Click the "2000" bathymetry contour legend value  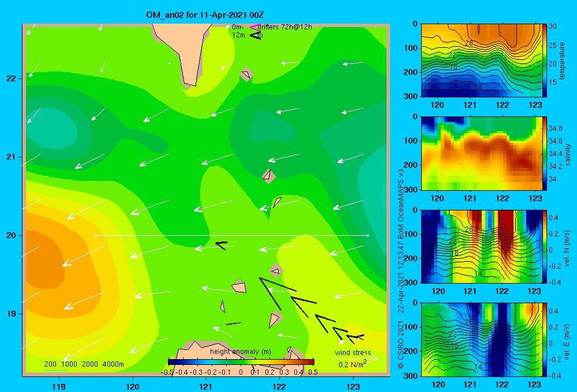click(90, 364)
